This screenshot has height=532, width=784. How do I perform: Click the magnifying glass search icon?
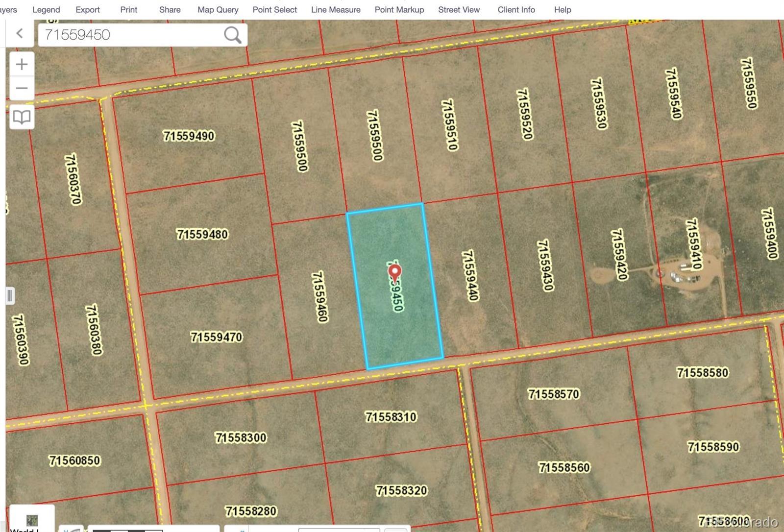pyautogui.click(x=232, y=35)
